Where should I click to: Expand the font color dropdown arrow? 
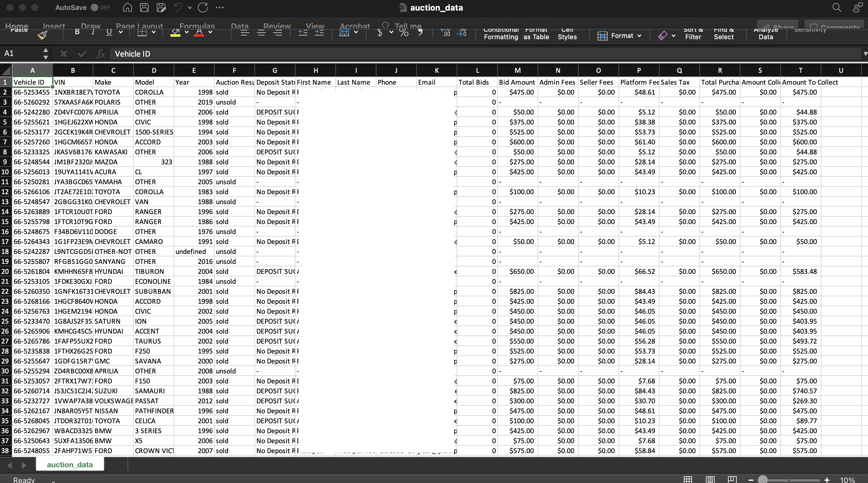[x=210, y=32]
